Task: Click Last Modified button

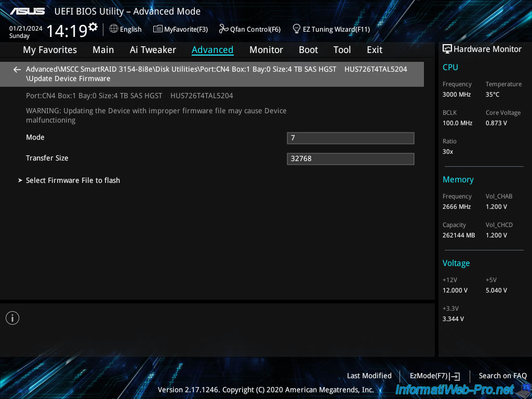Action: click(x=369, y=376)
